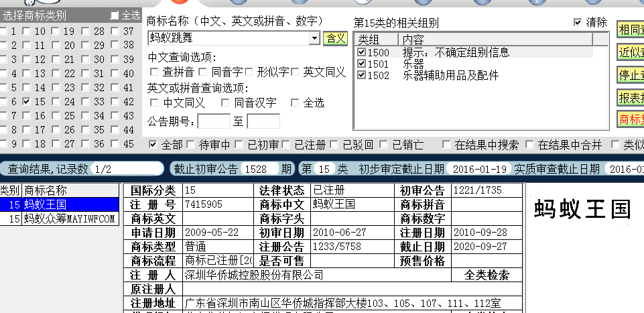Uncheck group 1500 in related groups list
644x313 pixels.
coord(361,52)
